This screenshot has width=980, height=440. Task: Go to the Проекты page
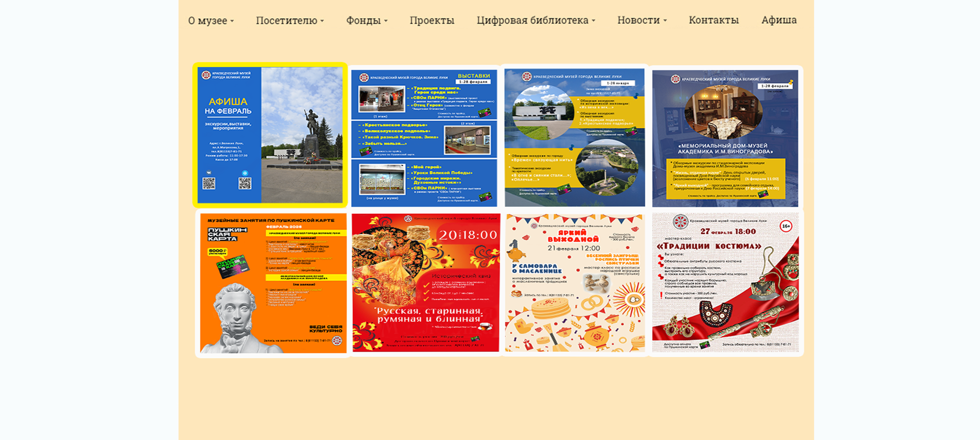[x=432, y=20]
